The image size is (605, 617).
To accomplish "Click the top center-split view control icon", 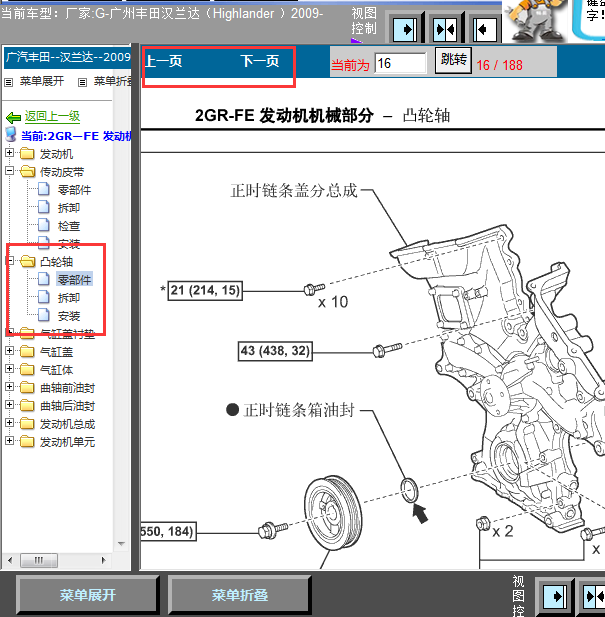I will tap(446, 29).
